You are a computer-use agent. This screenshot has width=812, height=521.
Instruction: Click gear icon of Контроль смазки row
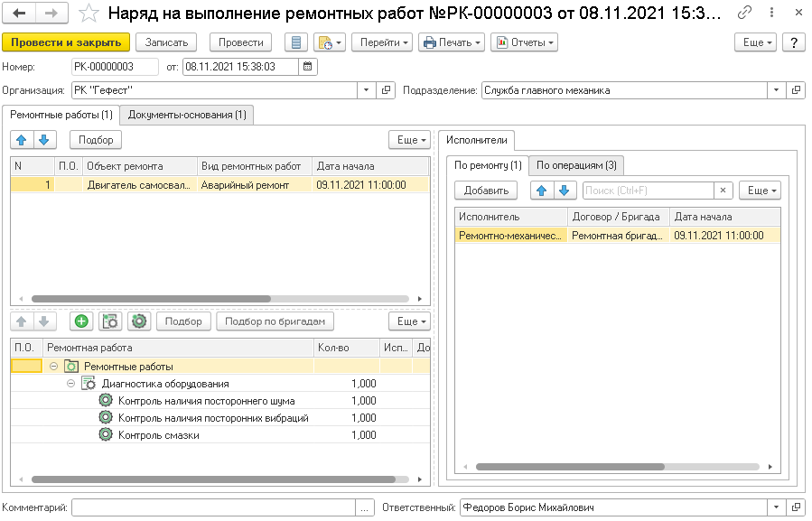click(x=106, y=434)
